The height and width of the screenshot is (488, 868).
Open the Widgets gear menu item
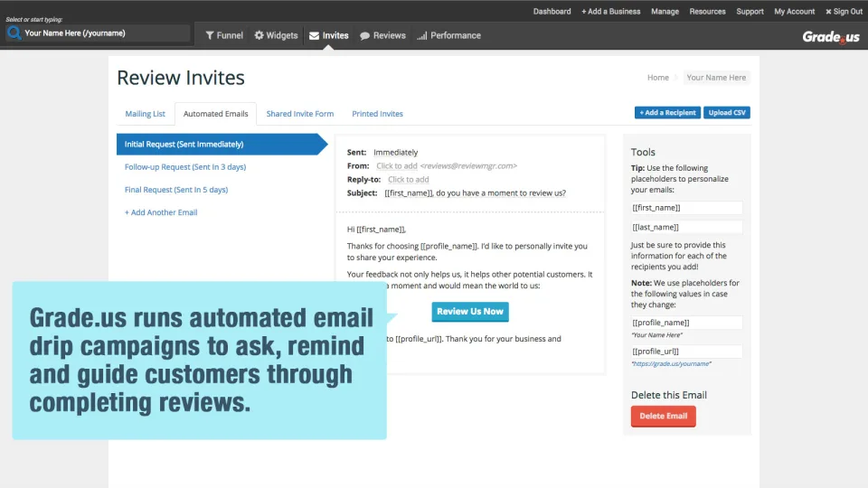pyautogui.click(x=276, y=35)
